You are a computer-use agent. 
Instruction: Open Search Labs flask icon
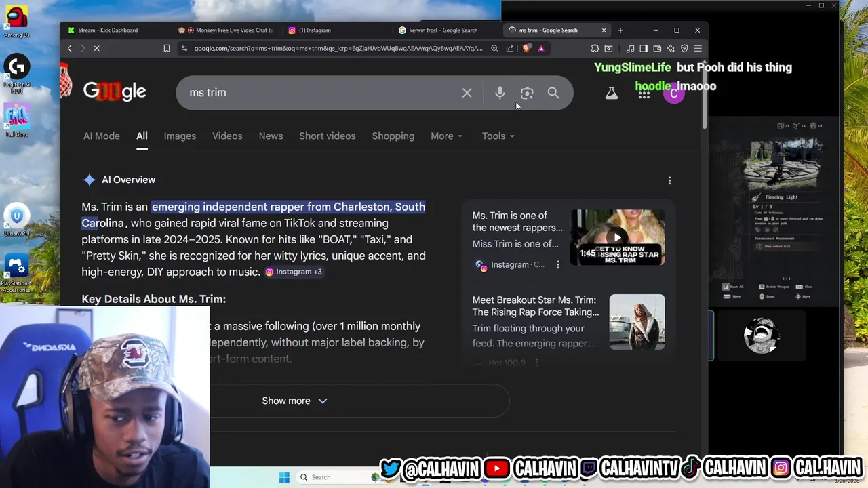[x=612, y=94]
